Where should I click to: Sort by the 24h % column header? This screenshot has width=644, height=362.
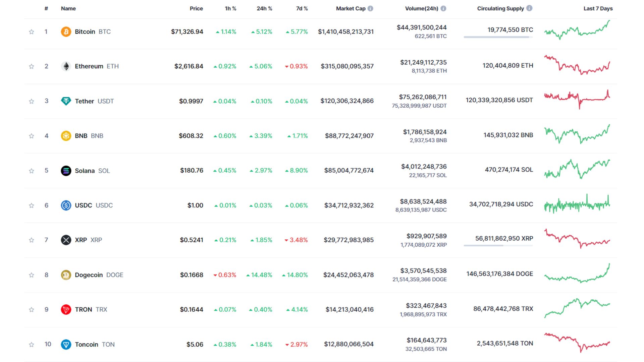[264, 8]
